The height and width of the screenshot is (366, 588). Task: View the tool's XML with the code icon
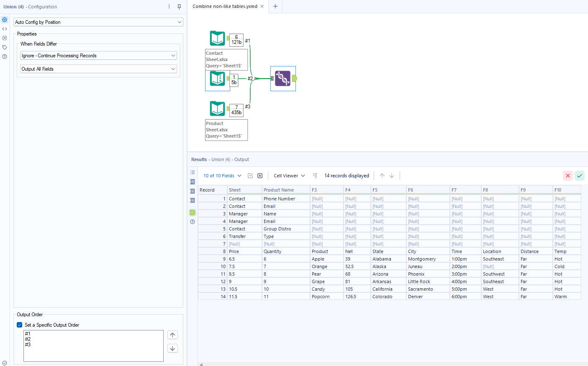point(5,28)
